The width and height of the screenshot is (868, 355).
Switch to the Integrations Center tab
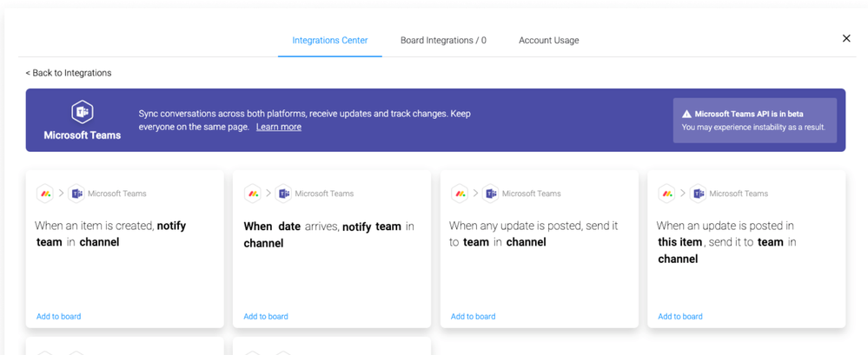click(330, 41)
